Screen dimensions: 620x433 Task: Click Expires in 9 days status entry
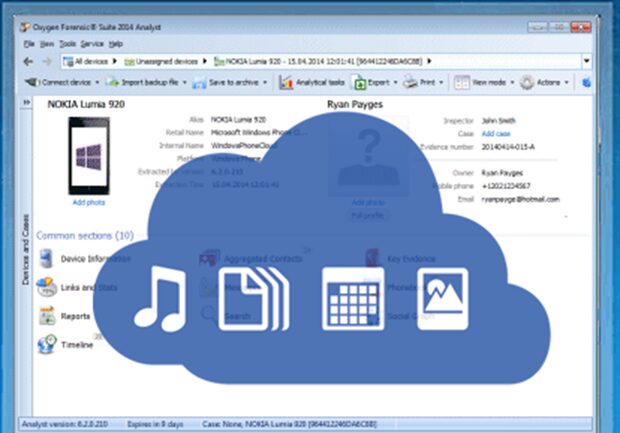[x=155, y=424]
